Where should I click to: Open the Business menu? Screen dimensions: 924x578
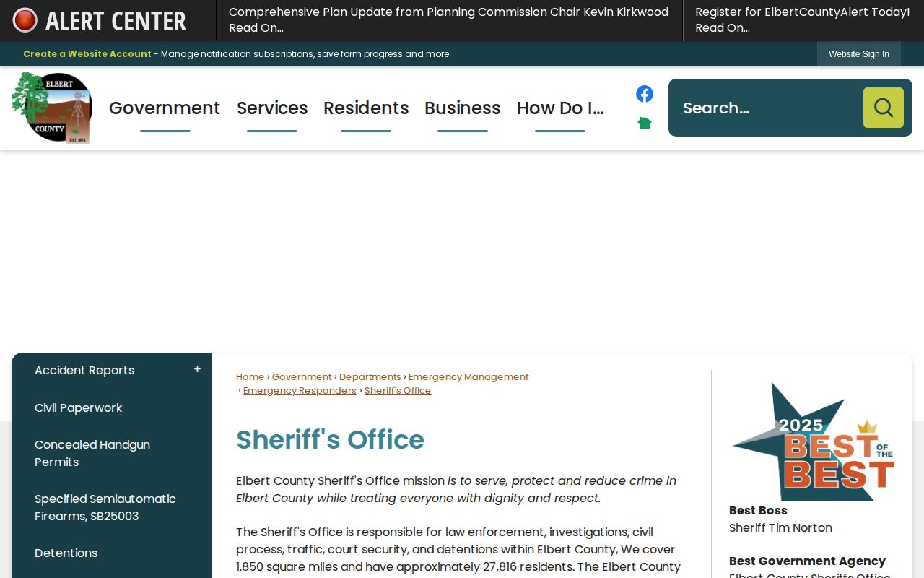[463, 108]
